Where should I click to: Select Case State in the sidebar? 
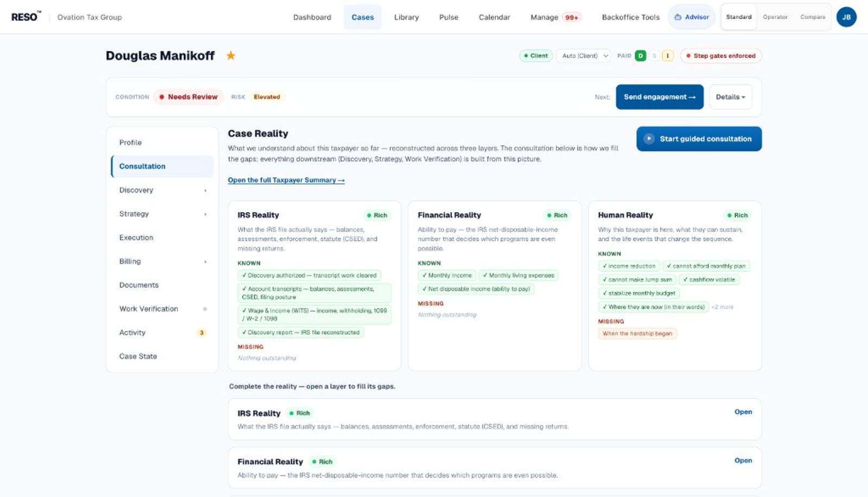162,356
